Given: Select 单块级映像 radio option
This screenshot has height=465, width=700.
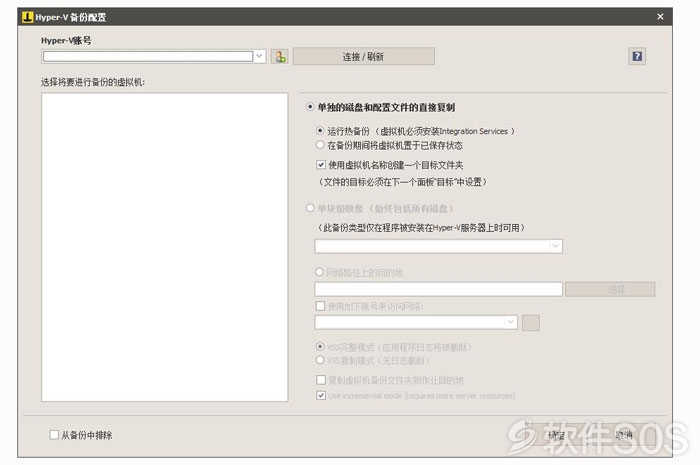Looking at the screenshot, I should (x=310, y=208).
